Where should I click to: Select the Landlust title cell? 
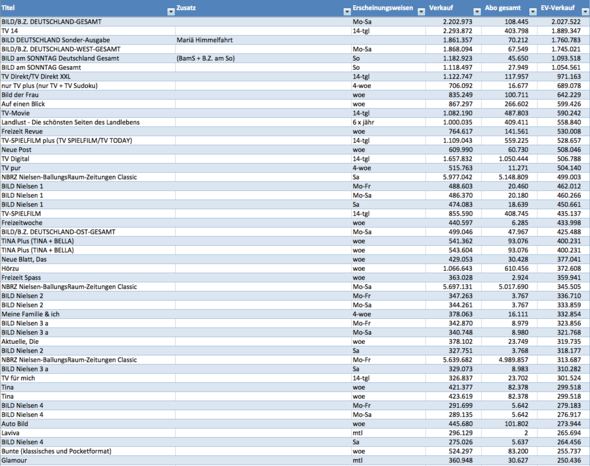coord(88,122)
